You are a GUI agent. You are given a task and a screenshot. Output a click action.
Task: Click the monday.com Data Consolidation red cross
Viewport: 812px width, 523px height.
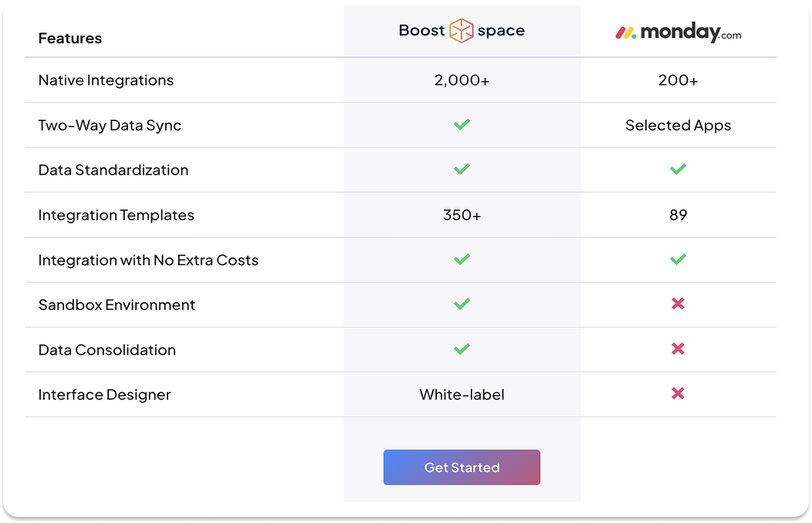pyautogui.click(x=678, y=349)
